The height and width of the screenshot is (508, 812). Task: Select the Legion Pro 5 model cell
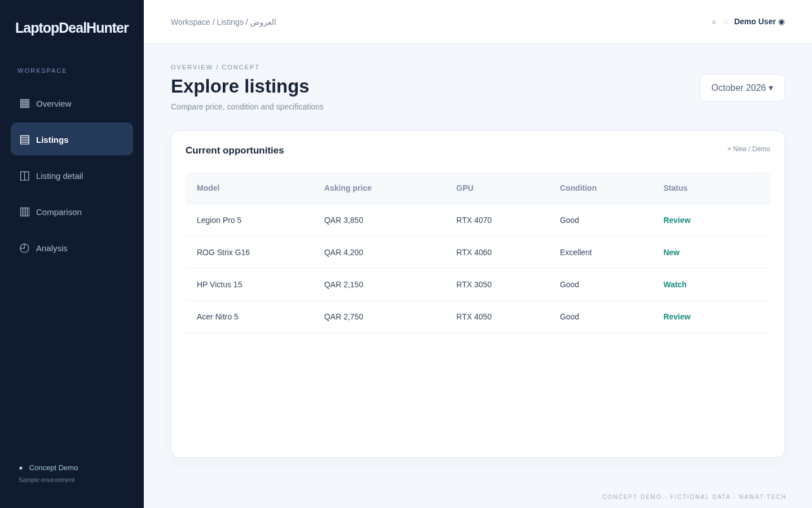click(x=219, y=220)
